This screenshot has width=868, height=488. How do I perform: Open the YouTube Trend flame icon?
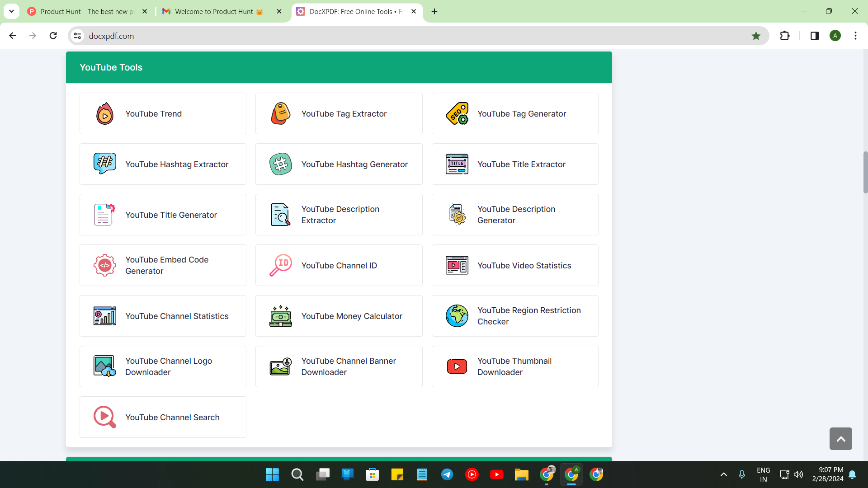tap(105, 113)
